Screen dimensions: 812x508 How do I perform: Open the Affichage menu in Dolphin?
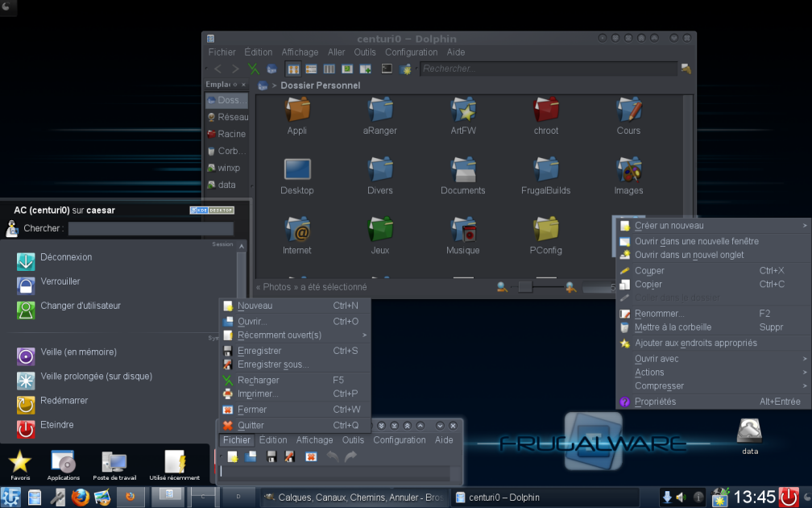tap(300, 52)
